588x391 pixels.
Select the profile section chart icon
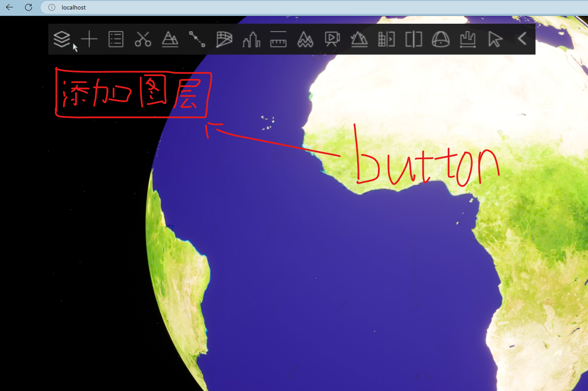point(468,39)
